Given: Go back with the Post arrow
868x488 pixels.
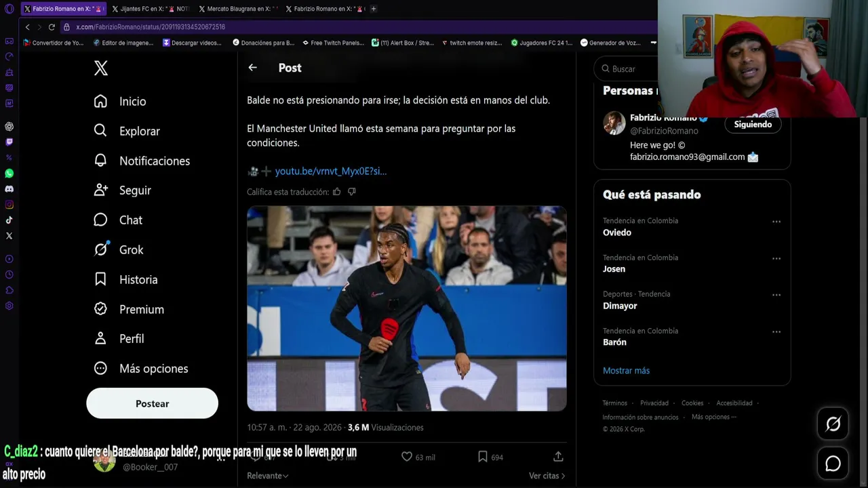Looking at the screenshot, I should [252, 68].
